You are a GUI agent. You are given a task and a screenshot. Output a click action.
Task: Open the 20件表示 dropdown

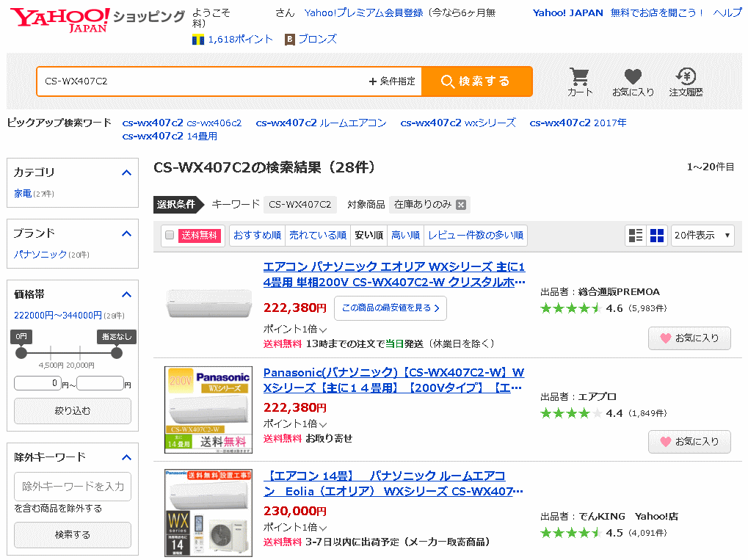[x=702, y=235]
